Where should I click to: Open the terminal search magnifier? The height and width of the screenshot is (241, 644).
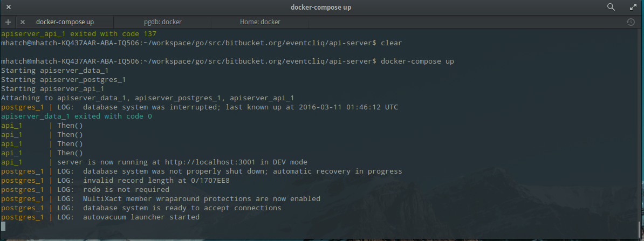611,7
